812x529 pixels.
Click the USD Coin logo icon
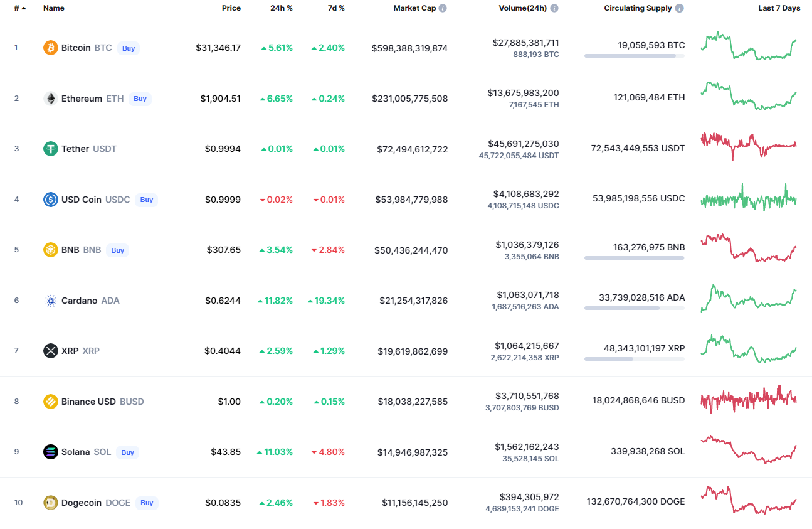(x=51, y=200)
